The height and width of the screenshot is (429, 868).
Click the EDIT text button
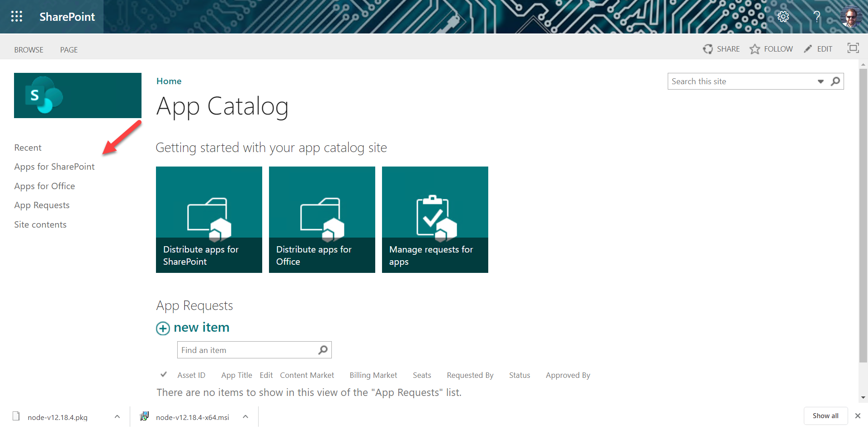[825, 49]
